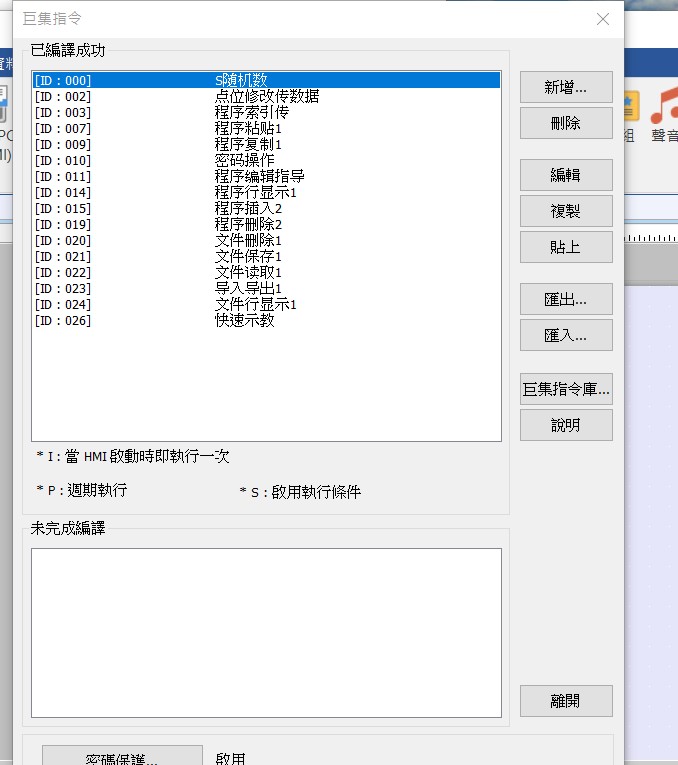
Task: Click the 複製 button
Action: pos(565,211)
